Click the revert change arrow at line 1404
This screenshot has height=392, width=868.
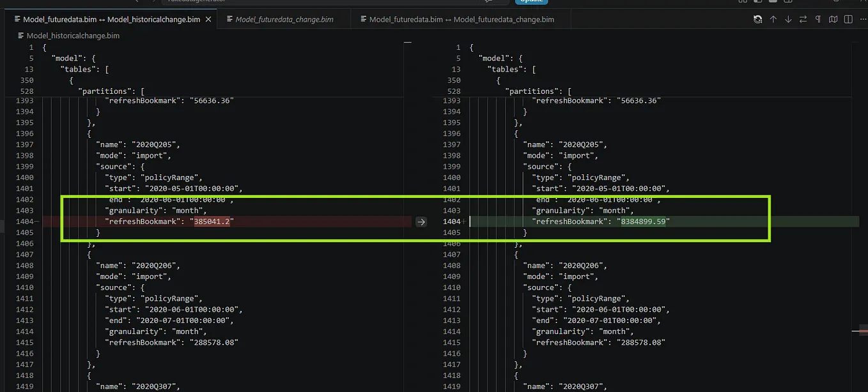pyautogui.click(x=421, y=222)
